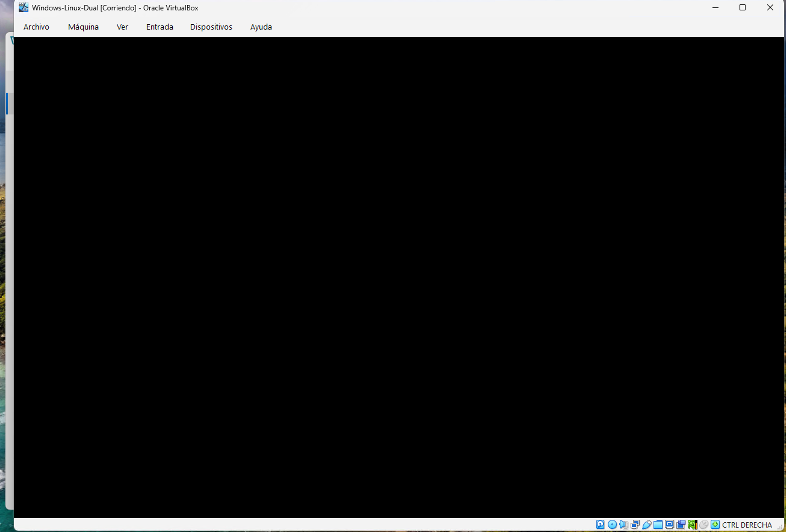This screenshot has height=532, width=786.
Task: Click the VirtualBox icon in title bar
Action: (23, 8)
